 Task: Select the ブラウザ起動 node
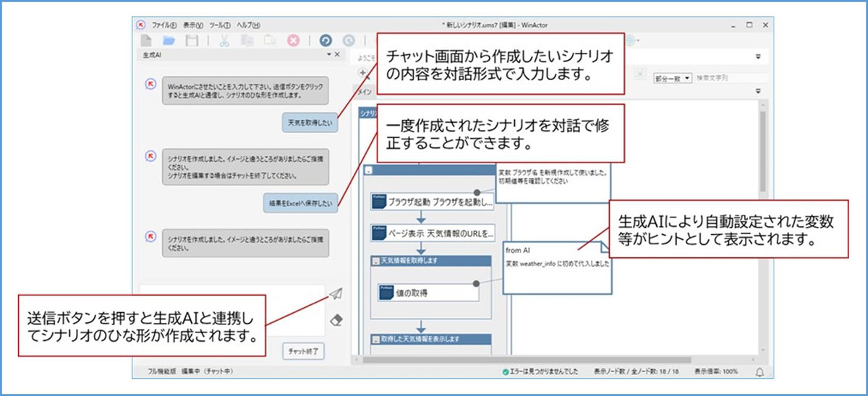[433, 202]
